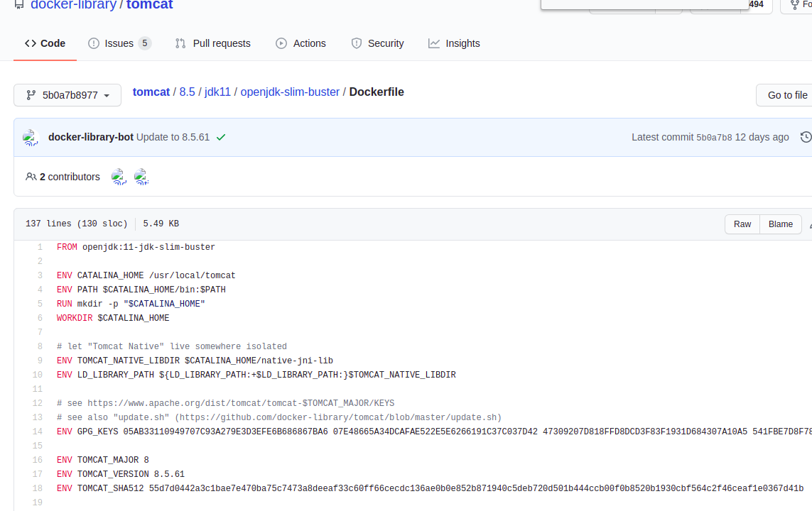Click the 137 lines (130 sloc) text
The width and height of the screenshot is (812, 511).
(76, 224)
